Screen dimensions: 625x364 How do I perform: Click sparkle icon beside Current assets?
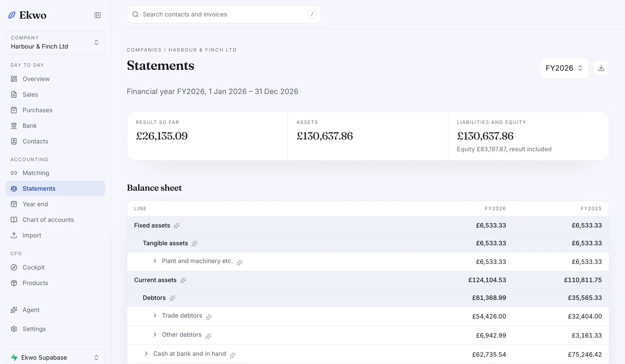[183, 280]
